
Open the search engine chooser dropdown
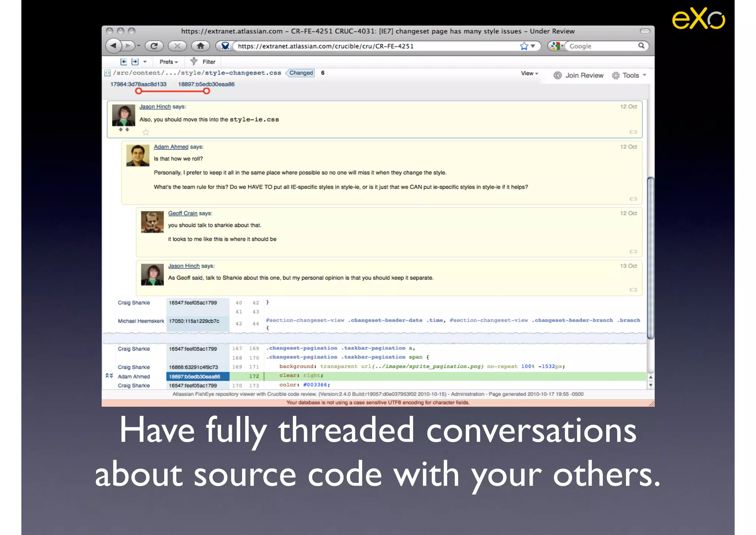coord(556,46)
